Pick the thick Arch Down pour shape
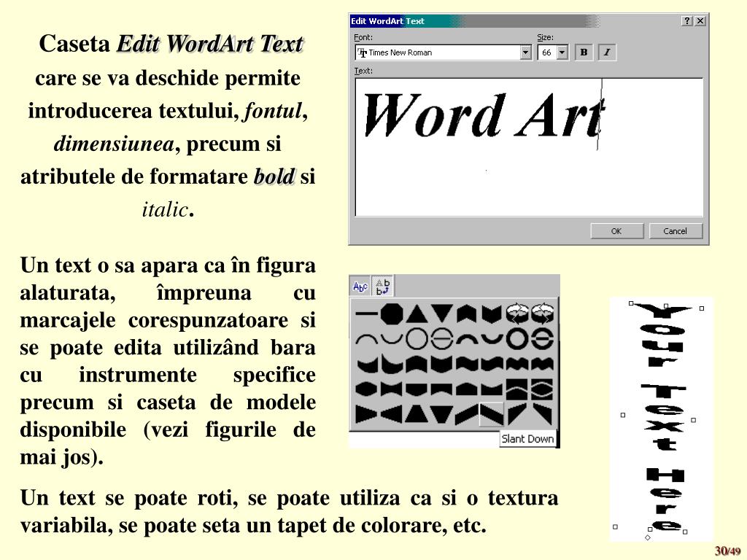Image resolution: width=747 pixels, height=560 pixels. [x=492, y=339]
